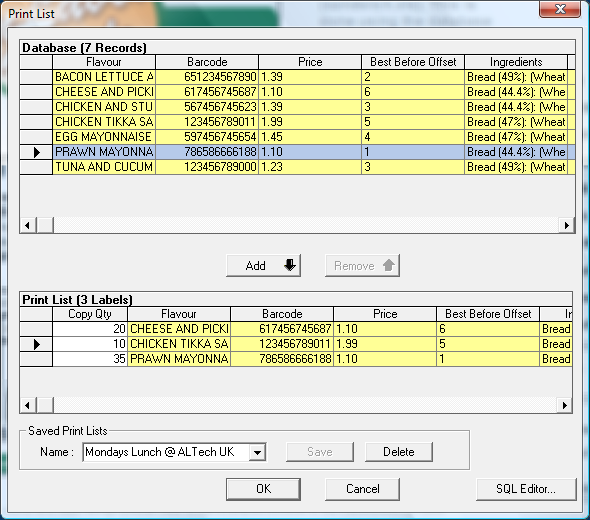Click barcode 597456745654 cell

click(207, 137)
